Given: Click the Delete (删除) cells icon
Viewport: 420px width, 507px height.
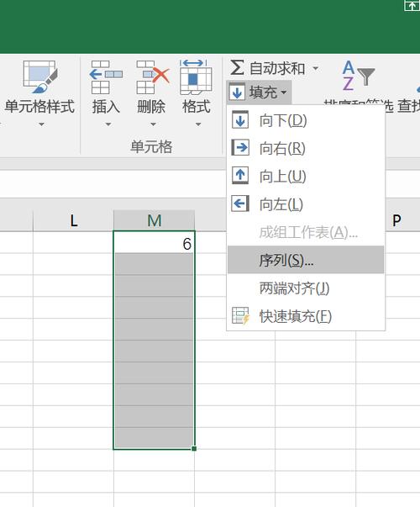Looking at the screenshot, I should [x=153, y=77].
